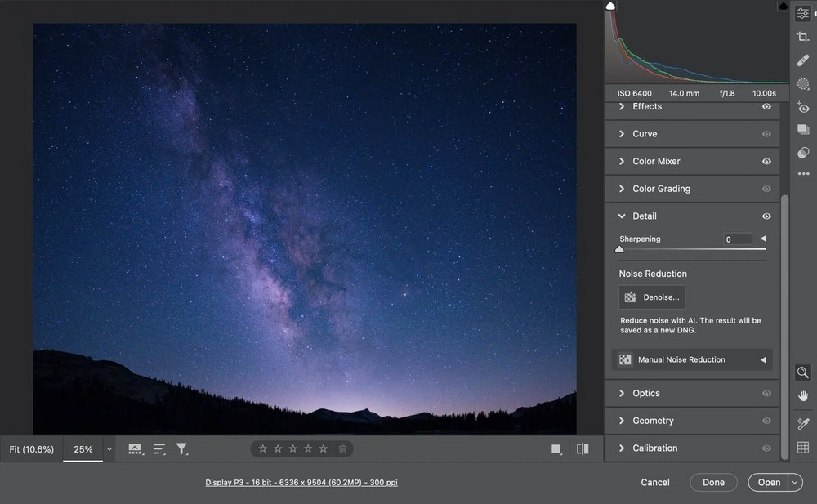Screen dimensions: 817x504
Task: Open the Presets panel icon
Action: click(803, 152)
